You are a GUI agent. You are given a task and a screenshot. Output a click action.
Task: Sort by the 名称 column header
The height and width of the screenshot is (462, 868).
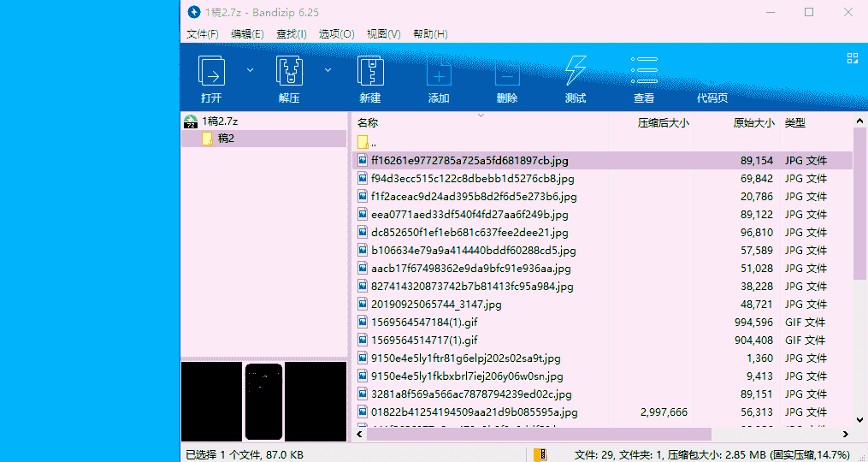pyautogui.click(x=368, y=123)
